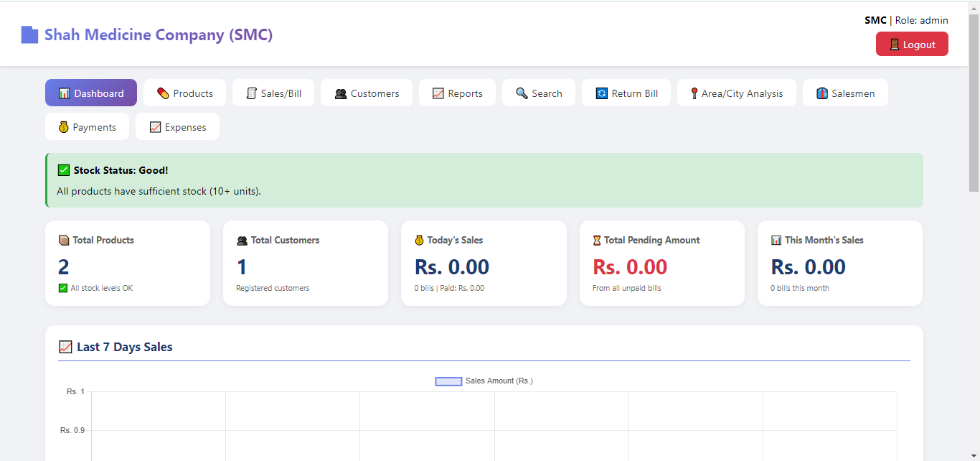Screen dimensions: 980x461
Task: Click the page vertical scrollbar thumb
Action: [974, 102]
